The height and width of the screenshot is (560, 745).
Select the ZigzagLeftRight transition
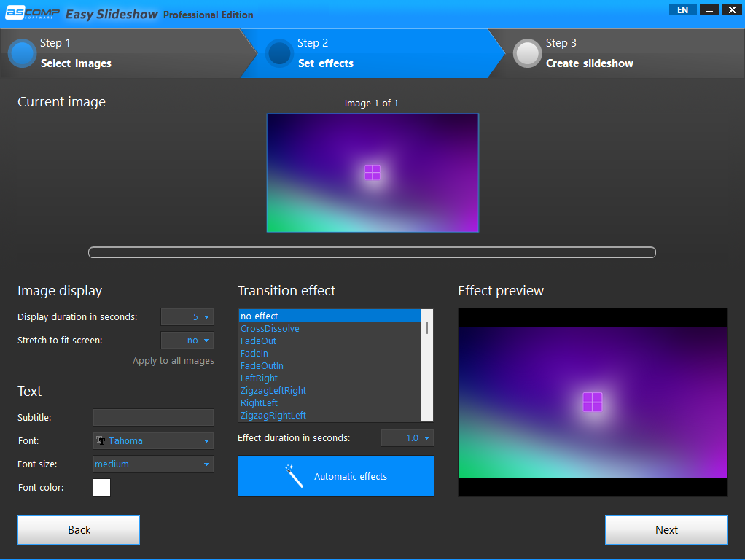[x=329, y=390]
